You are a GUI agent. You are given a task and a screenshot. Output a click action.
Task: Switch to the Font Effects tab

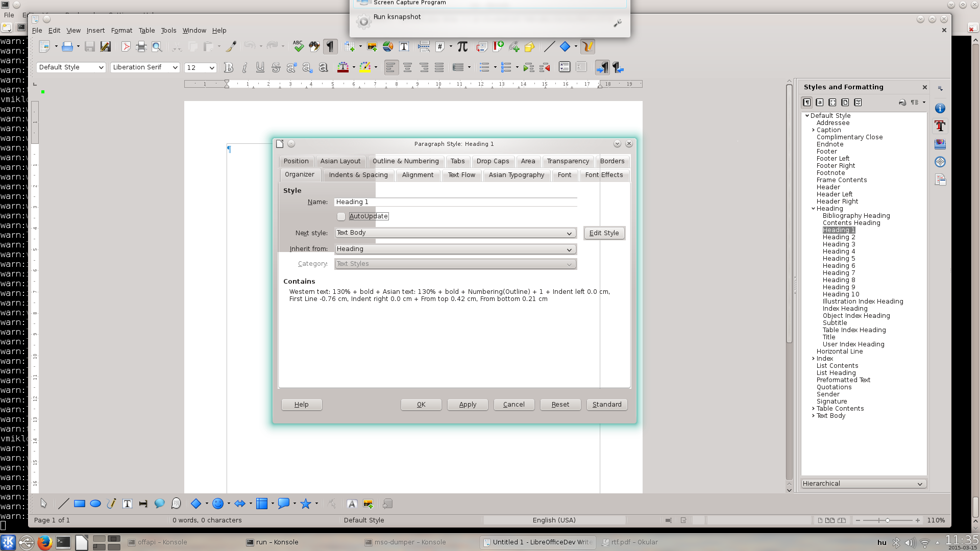(604, 175)
